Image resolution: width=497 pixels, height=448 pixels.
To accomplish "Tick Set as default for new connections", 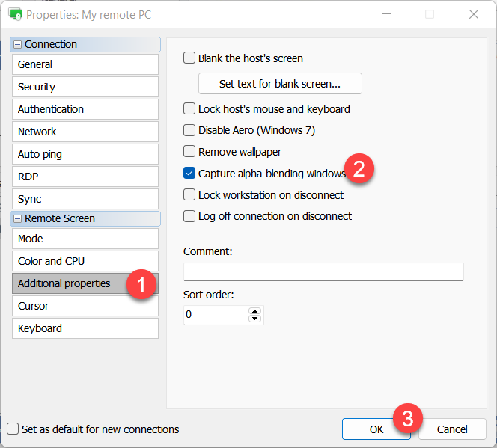I will coord(13,429).
